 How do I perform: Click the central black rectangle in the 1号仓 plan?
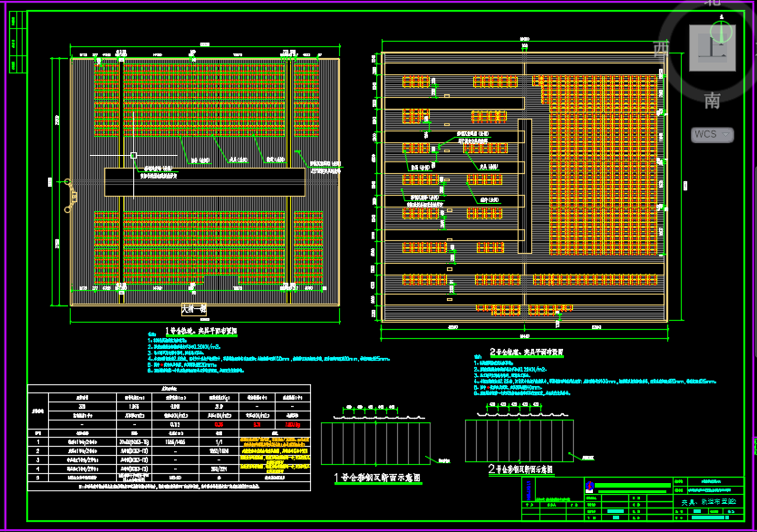pos(204,182)
